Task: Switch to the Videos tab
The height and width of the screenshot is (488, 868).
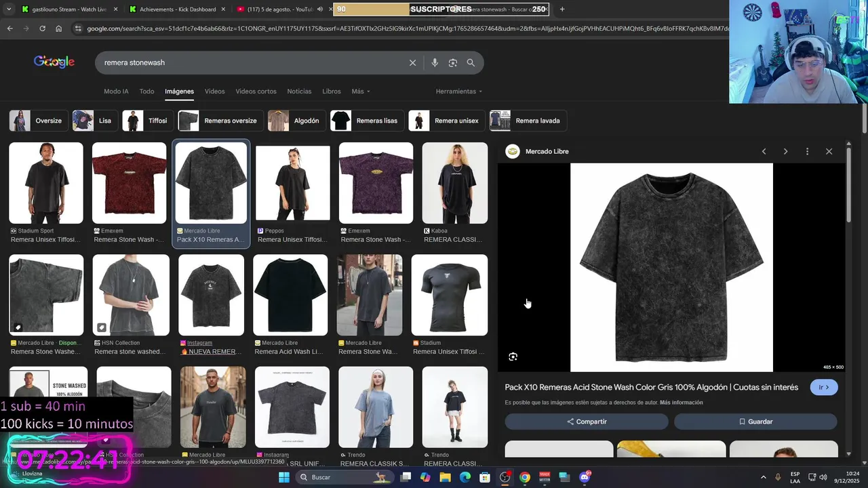Action: coord(214,91)
